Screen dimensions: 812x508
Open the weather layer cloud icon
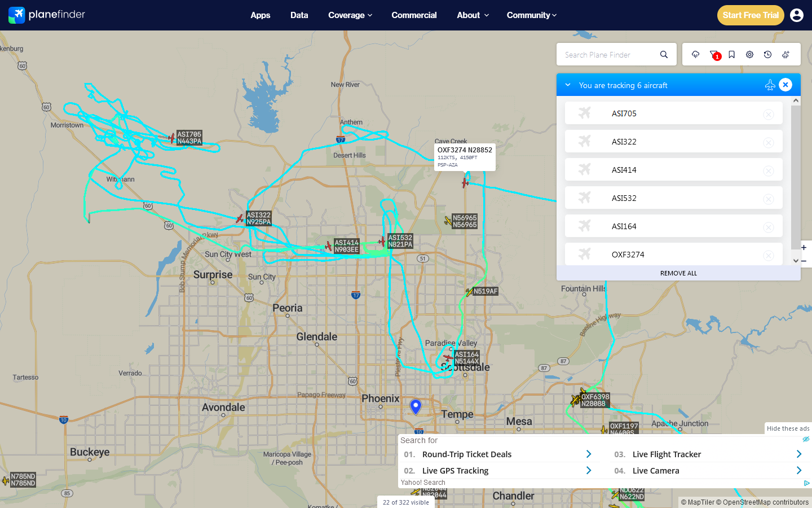[695, 55]
